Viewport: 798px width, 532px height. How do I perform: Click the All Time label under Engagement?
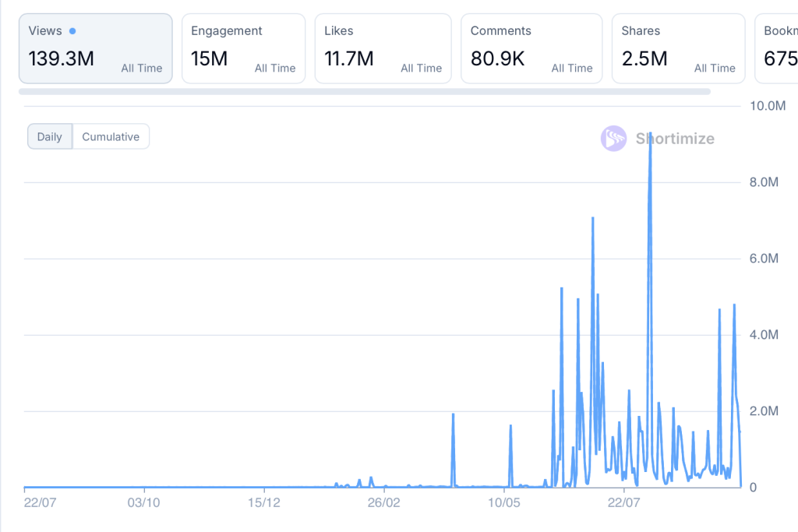click(275, 69)
